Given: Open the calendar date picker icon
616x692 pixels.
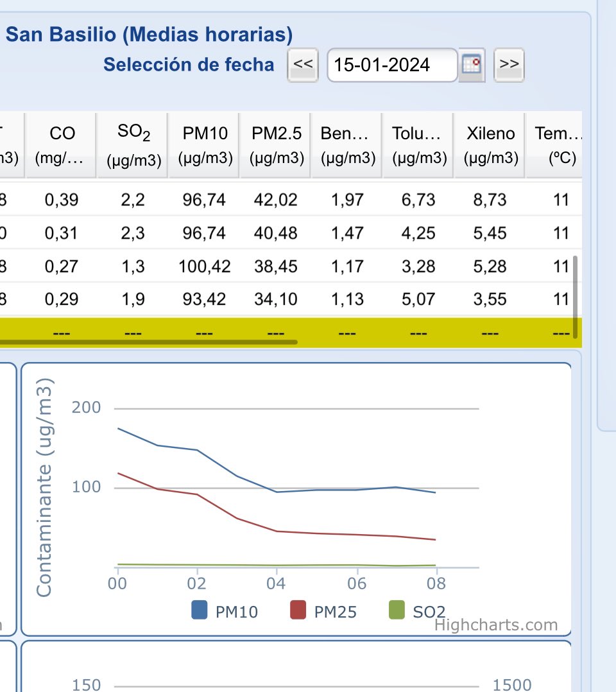Looking at the screenshot, I should (x=471, y=65).
